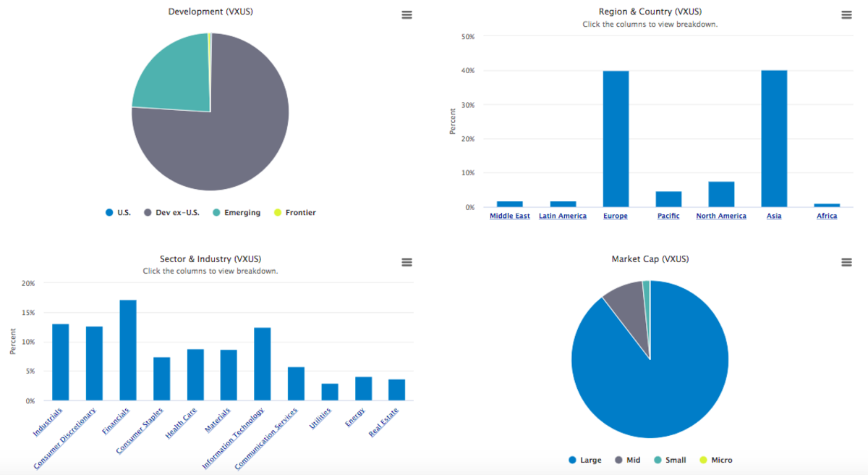Open the Health Care sector link
The height and width of the screenshot is (475, 868).
click(x=182, y=423)
